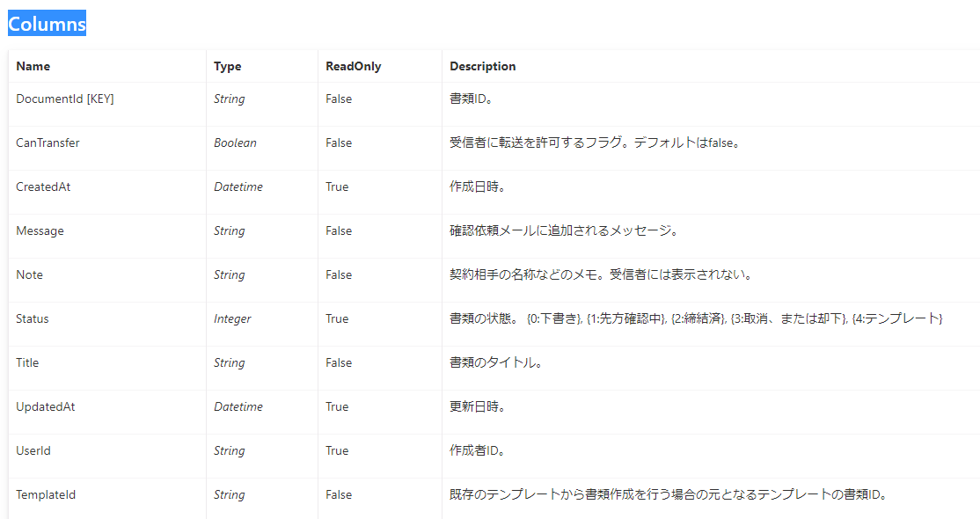Click the ReadOnly True value for CreatedAt
Viewport: 980px width, 519px height.
coord(337,186)
